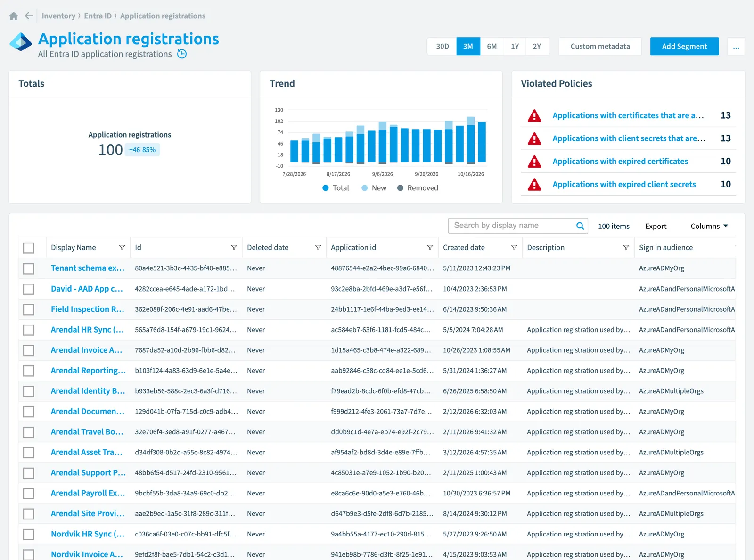Expand the Columns dropdown
Screen dimensions: 754x560
[x=709, y=227]
